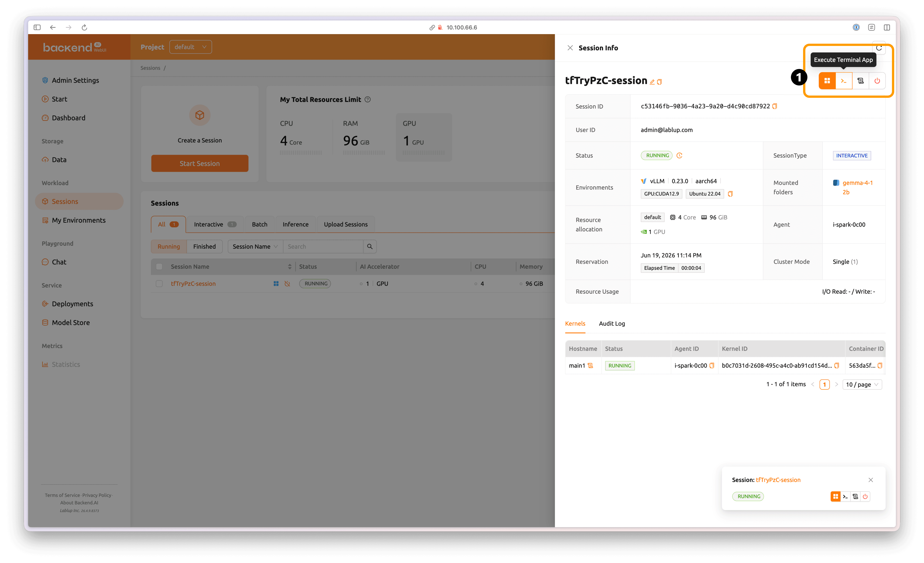924x563 pixels.
Task: Reload the browser page
Action: (84, 27)
